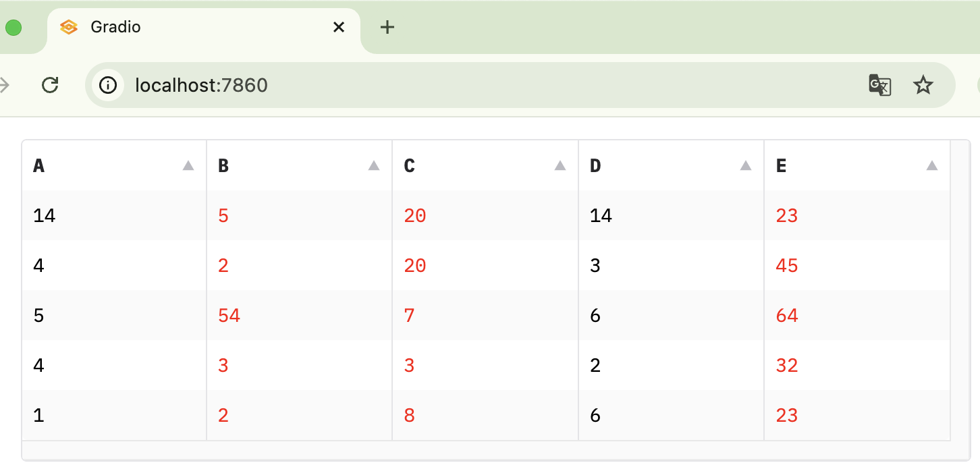Click the sort arrow in column A header
The image size is (980, 467).
pyautogui.click(x=188, y=165)
